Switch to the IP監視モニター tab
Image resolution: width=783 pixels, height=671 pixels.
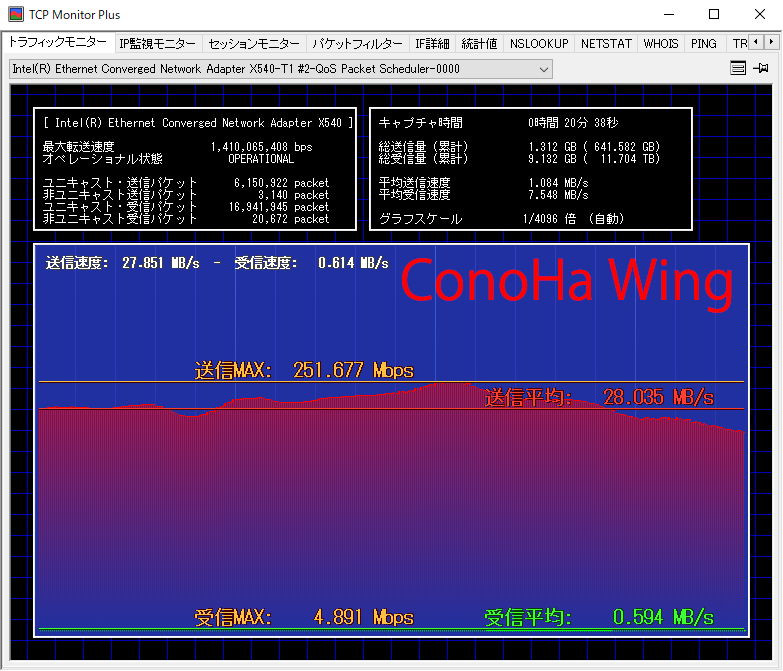pyautogui.click(x=157, y=44)
